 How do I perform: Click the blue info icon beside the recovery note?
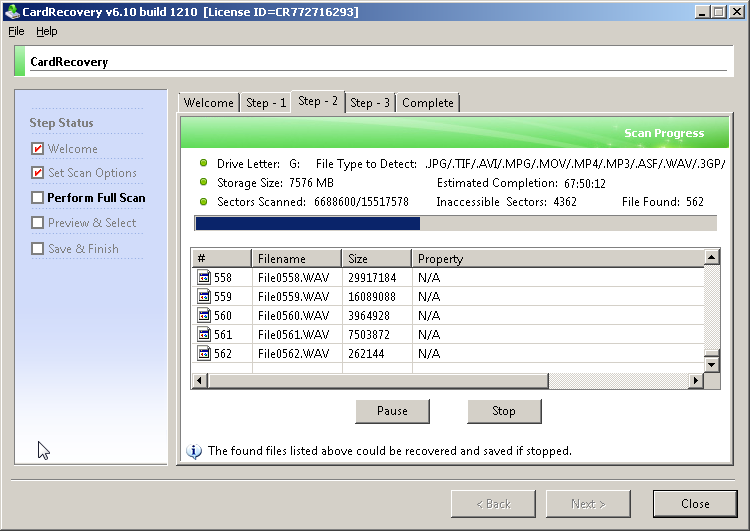(x=194, y=451)
